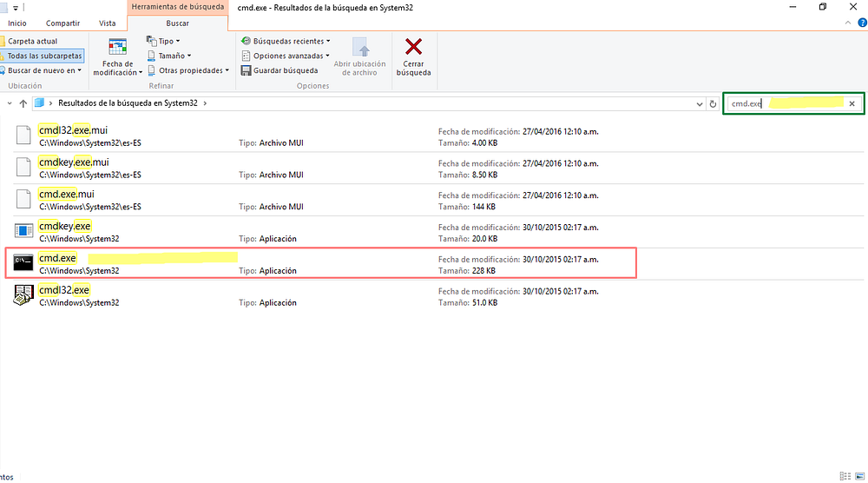Click the Cerrar búsqueda red X icon
Viewport: 868px width, 483px height.
[x=413, y=47]
